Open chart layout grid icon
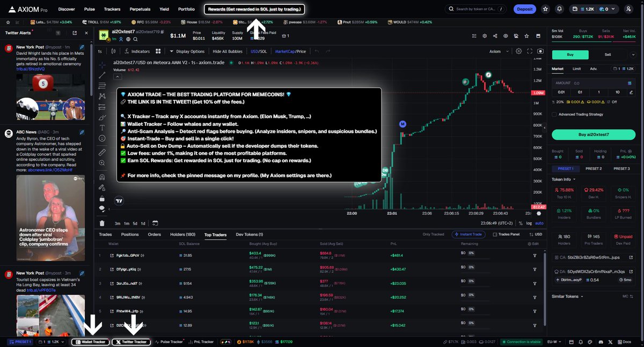Screen dimensions: 644x347 pos(158,52)
